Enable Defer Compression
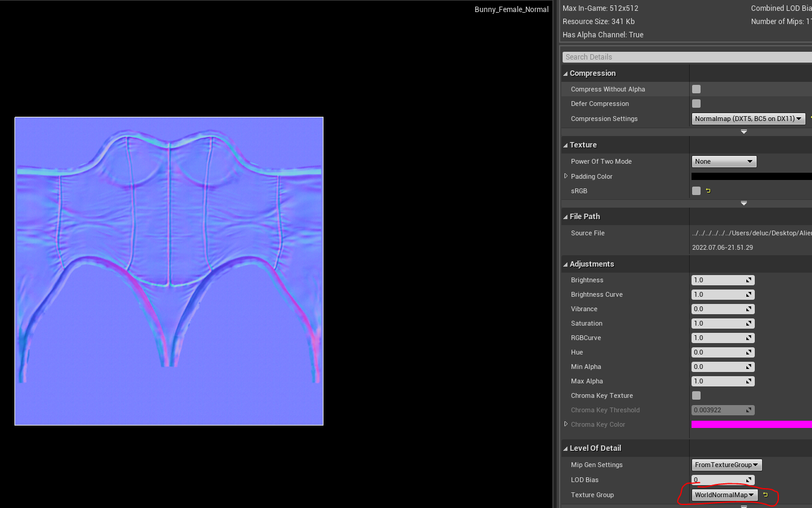812x508 pixels. click(696, 104)
